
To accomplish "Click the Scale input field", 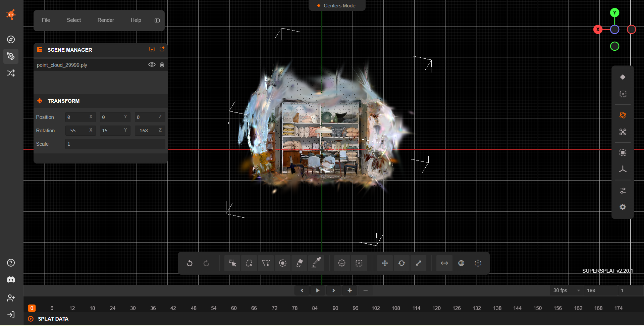I will click(x=115, y=144).
